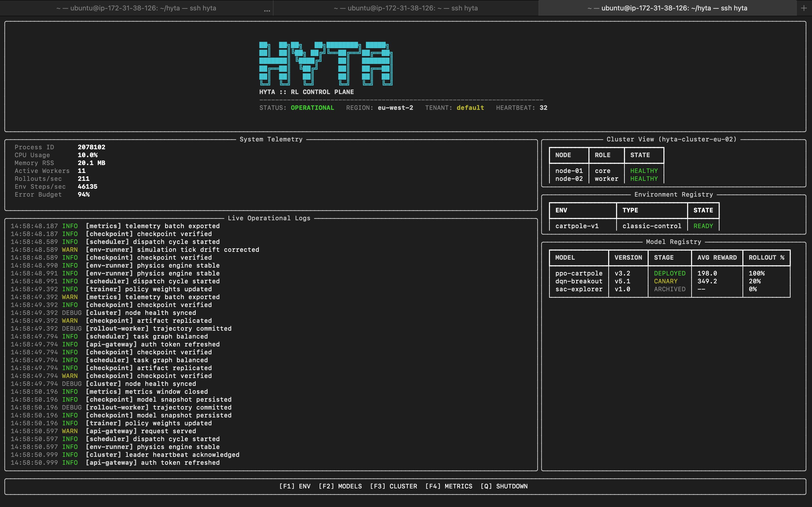The height and width of the screenshot is (507, 812).
Task: Open the [F2] MODELS view
Action: [x=340, y=486]
